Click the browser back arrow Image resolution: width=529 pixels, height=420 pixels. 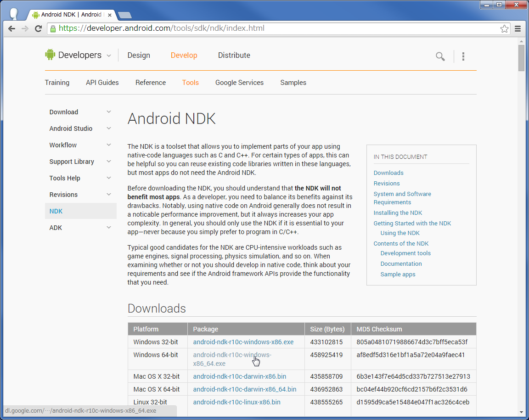pos(12,28)
